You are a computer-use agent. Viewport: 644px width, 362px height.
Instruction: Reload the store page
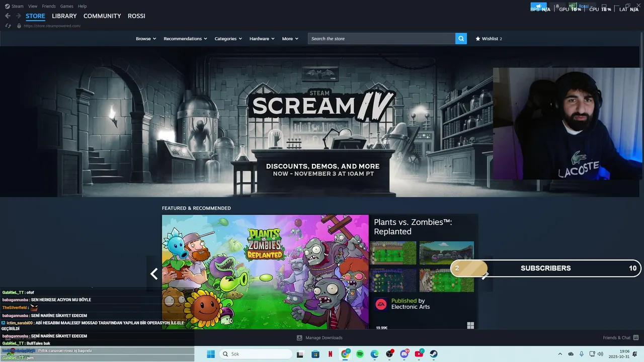tap(8, 26)
